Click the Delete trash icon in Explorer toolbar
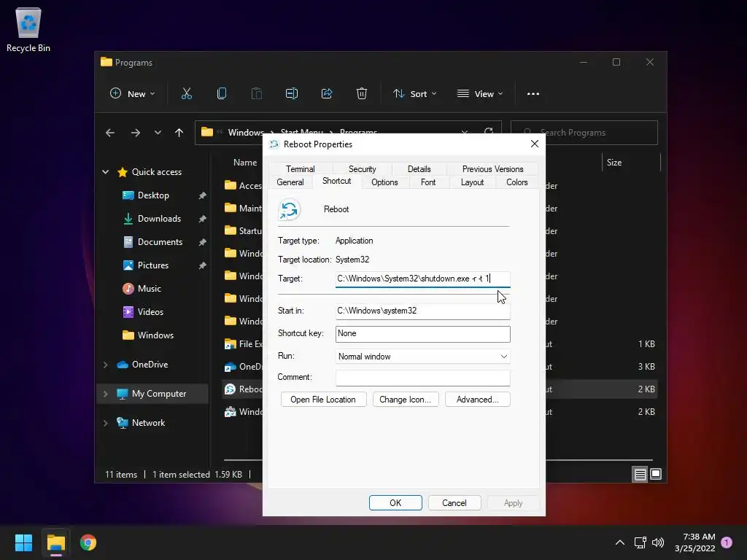Image resolution: width=747 pixels, height=560 pixels. (x=362, y=94)
